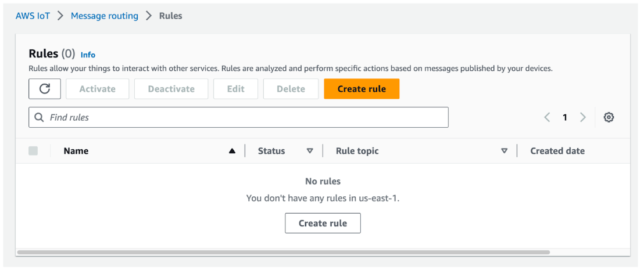
Task: Toggle the select all rules checkbox
Action: (33, 151)
